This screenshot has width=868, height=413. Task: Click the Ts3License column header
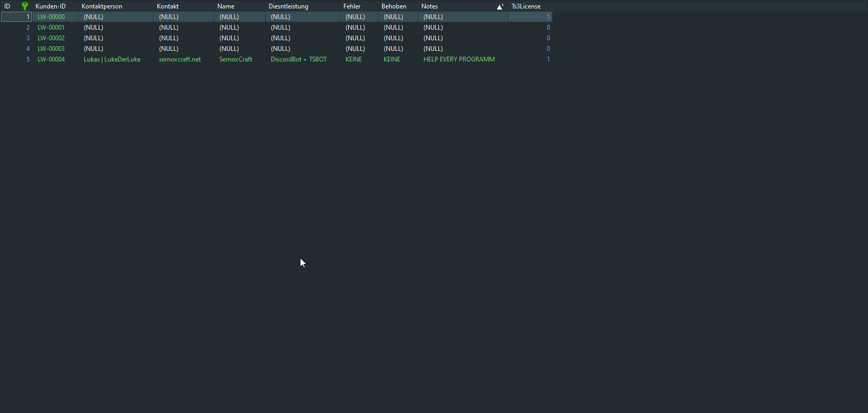click(x=526, y=6)
